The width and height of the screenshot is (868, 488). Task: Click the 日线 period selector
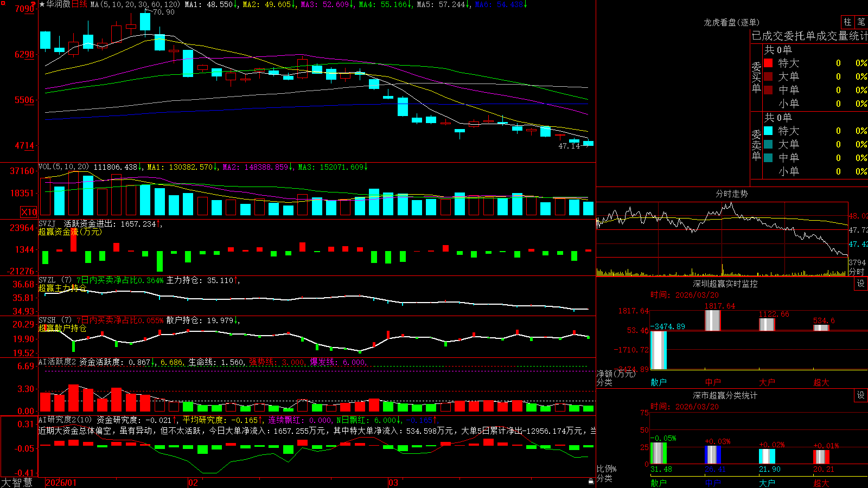coord(80,4)
